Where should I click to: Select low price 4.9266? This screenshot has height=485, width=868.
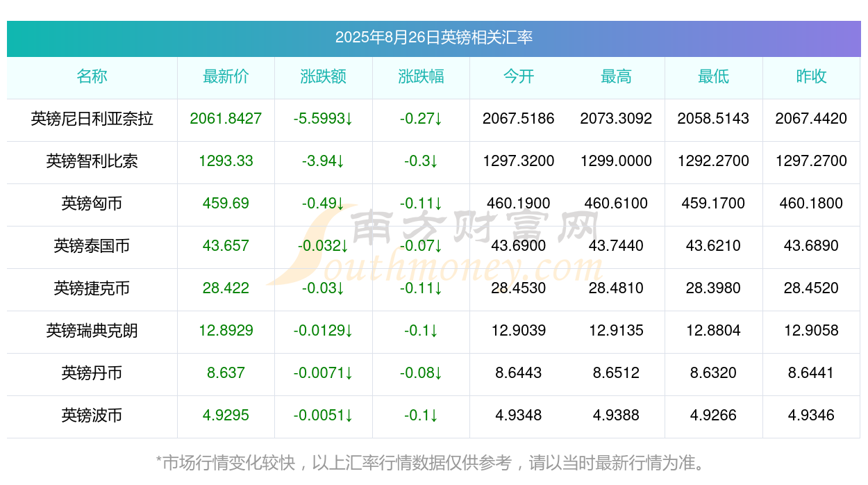713,416
